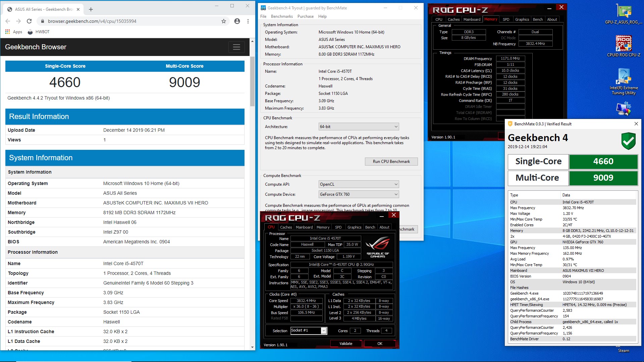Open SPD tab in lower CPU-Z window
644x362 pixels.
click(x=338, y=227)
